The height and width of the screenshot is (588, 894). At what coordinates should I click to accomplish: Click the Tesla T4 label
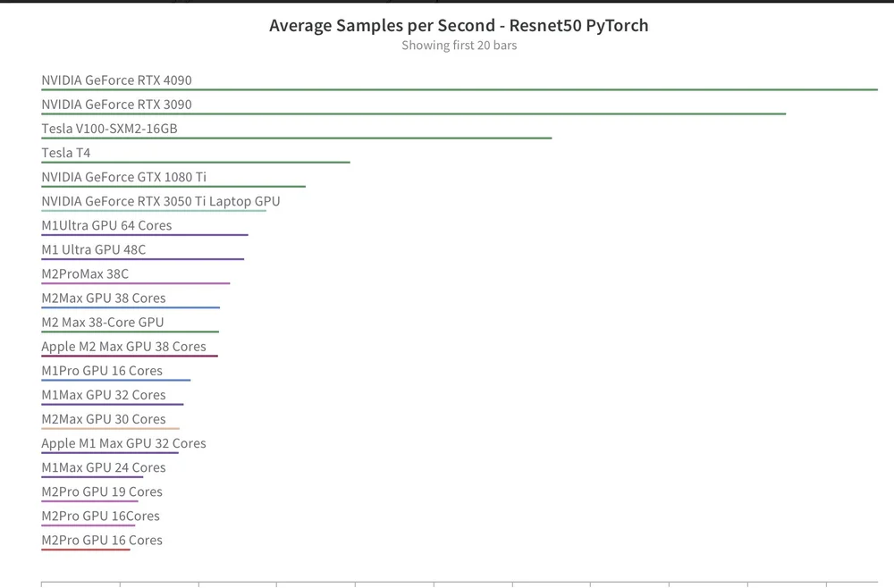coord(65,153)
